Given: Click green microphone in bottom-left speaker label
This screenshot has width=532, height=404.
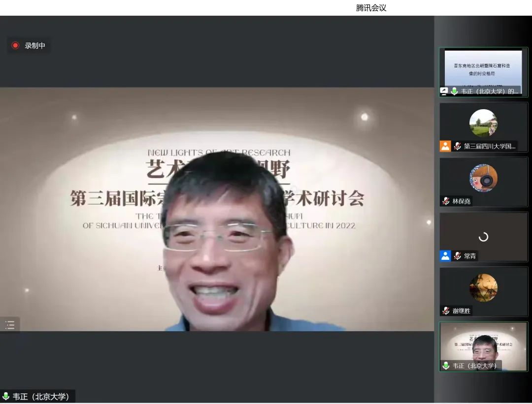Looking at the screenshot, I should point(6,397).
